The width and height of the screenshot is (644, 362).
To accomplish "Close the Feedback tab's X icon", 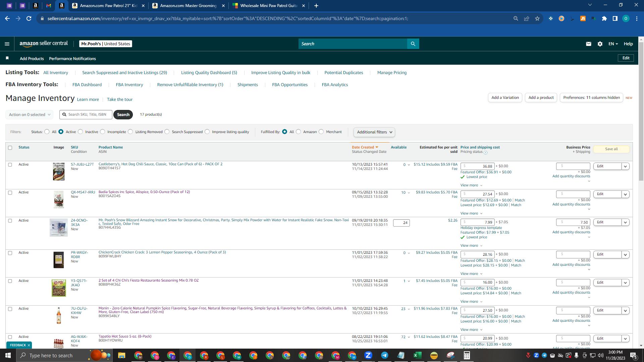I will [29, 345].
